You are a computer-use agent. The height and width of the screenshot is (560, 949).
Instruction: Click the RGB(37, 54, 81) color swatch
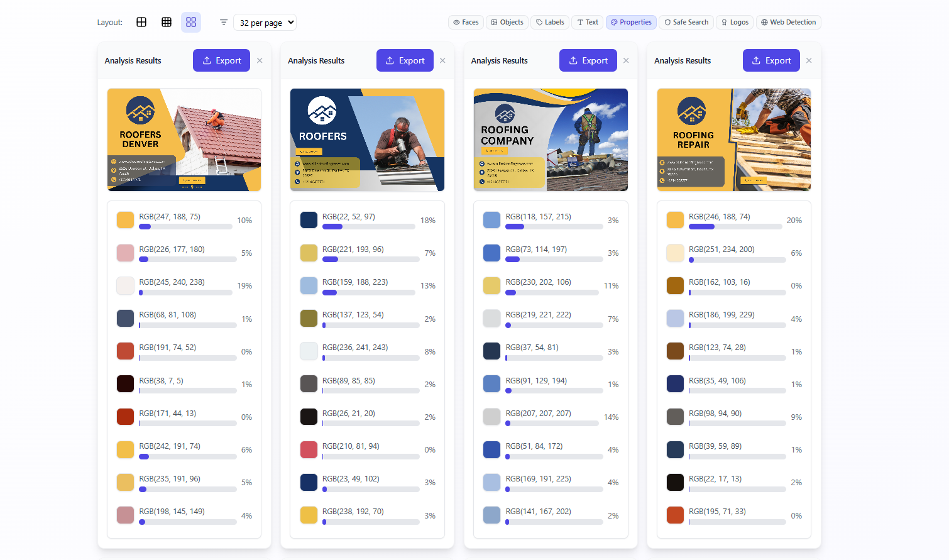(492, 351)
